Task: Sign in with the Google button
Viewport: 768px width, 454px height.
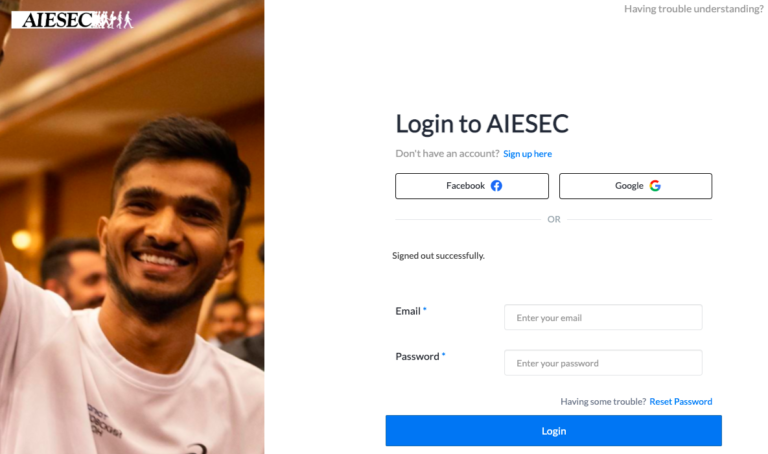Action: pyautogui.click(x=635, y=186)
